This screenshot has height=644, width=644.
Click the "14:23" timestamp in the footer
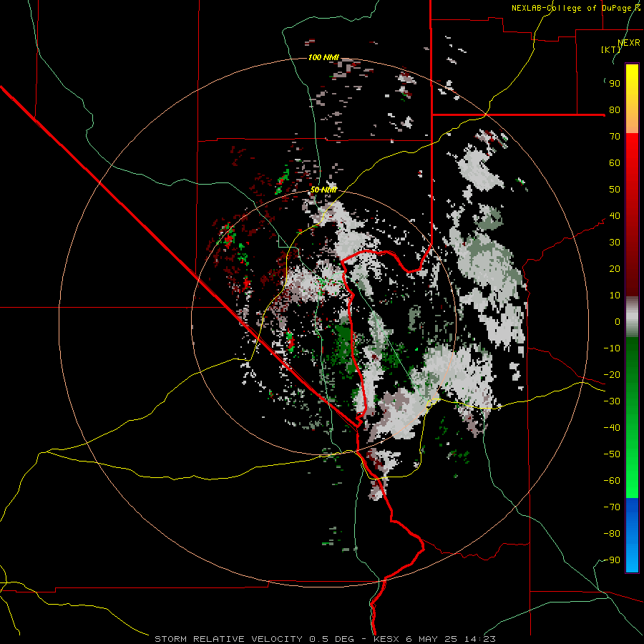point(479,639)
